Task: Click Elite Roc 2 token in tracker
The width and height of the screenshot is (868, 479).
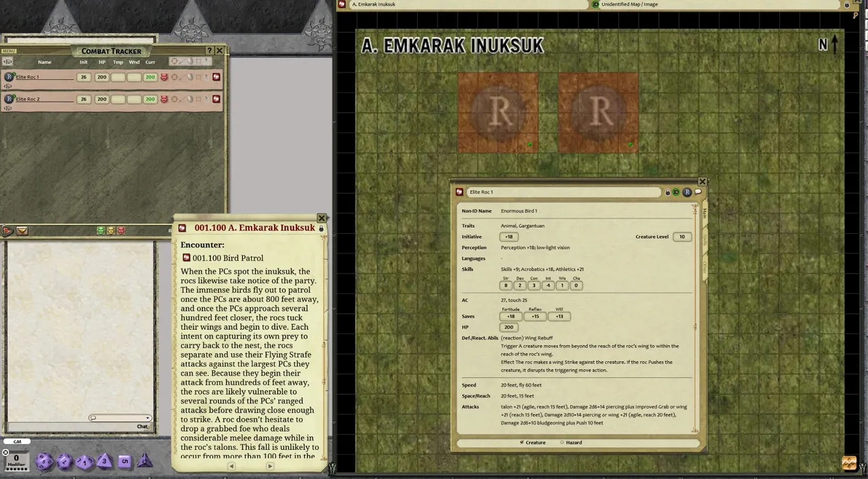Action: tap(9, 99)
